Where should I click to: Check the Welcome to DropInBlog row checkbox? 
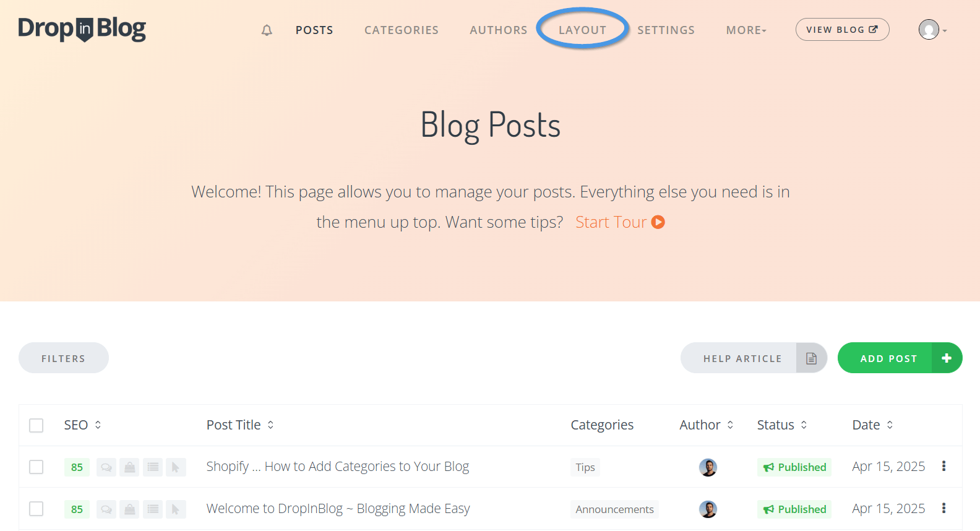(x=37, y=509)
